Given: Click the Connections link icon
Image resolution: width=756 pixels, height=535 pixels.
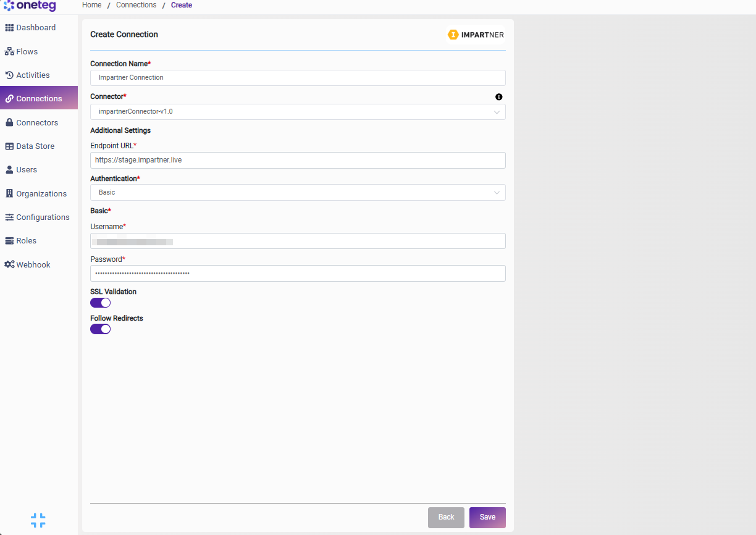Looking at the screenshot, I should coord(9,99).
